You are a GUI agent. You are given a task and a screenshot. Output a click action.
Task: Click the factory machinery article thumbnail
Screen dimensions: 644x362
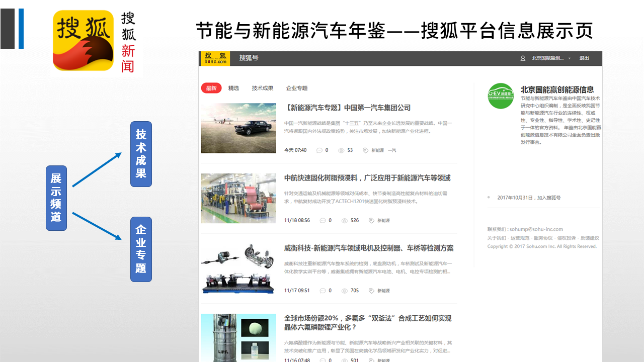tap(238, 198)
